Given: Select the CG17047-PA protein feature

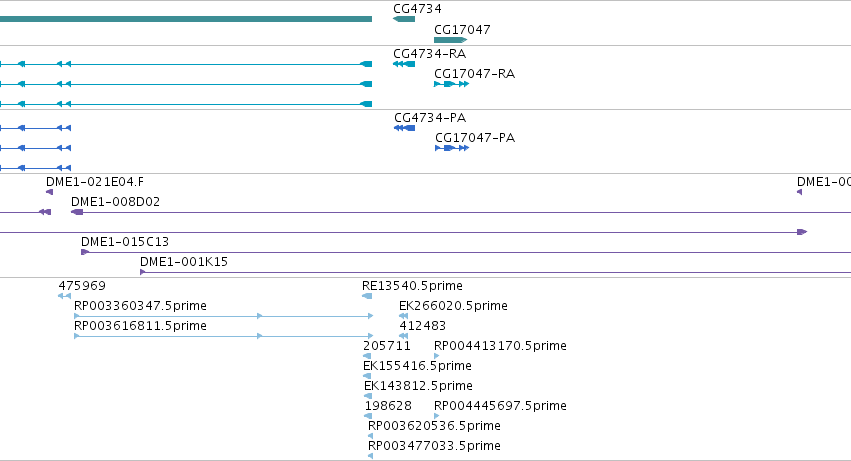Looking at the screenshot, I should (452, 148).
